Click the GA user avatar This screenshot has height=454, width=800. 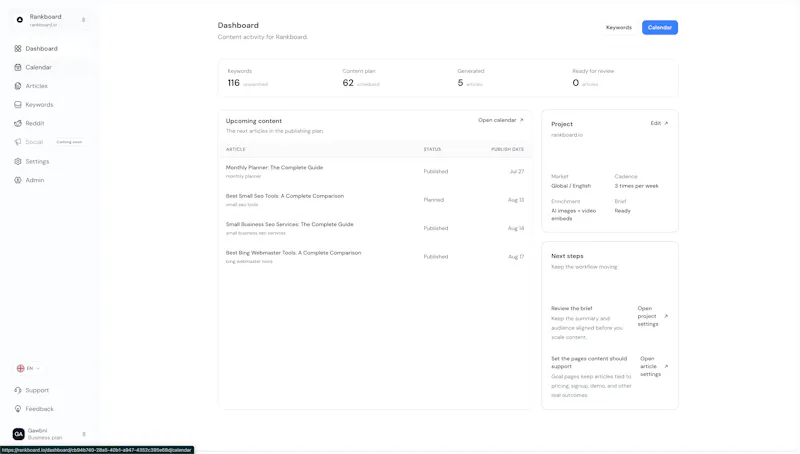coord(19,434)
